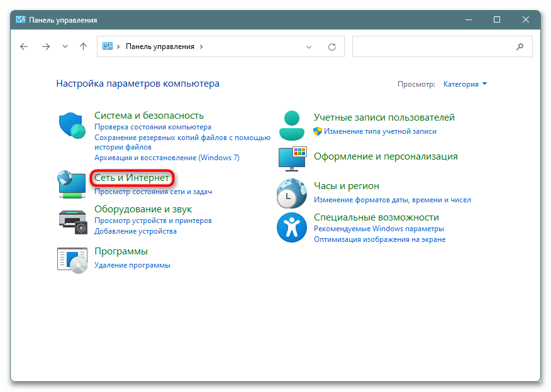551x392 pixels.
Task: Click Удаление программы link
Action: point(133,265)
